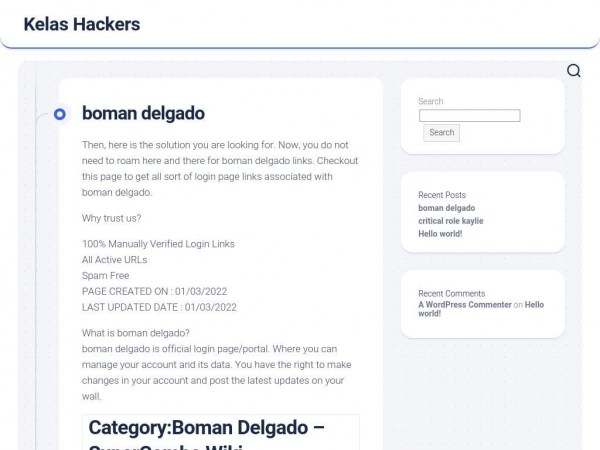Open Hello world! under Recent Posts

(440, 233)
